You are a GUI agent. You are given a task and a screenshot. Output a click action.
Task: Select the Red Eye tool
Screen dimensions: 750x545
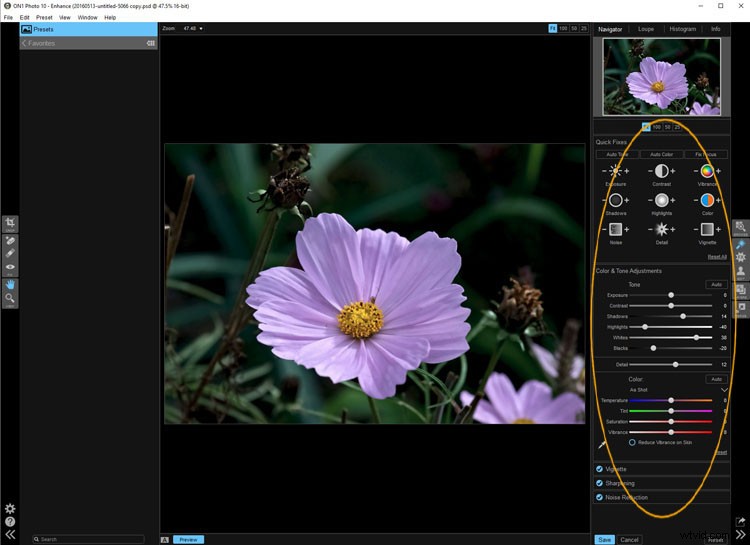10,267
